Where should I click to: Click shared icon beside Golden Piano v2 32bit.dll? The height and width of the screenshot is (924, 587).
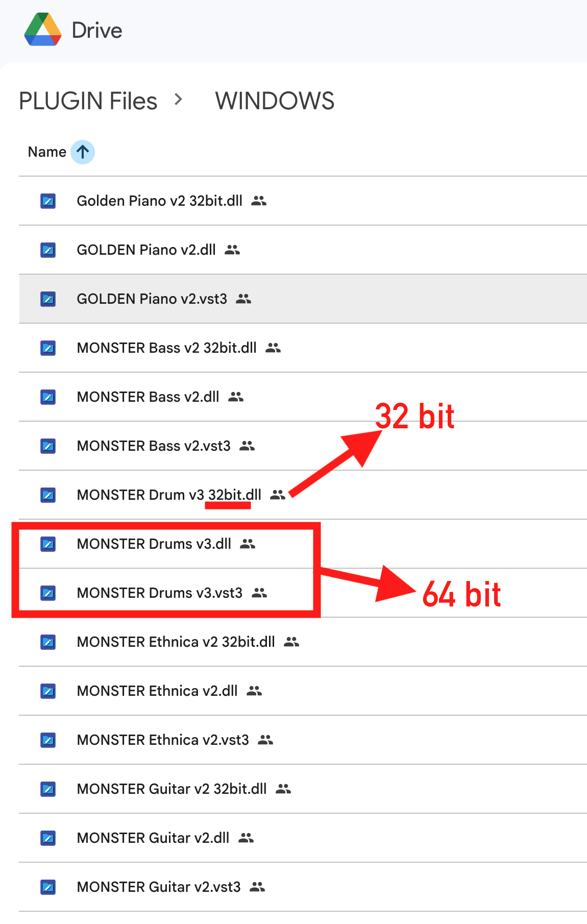coord(259,201)
